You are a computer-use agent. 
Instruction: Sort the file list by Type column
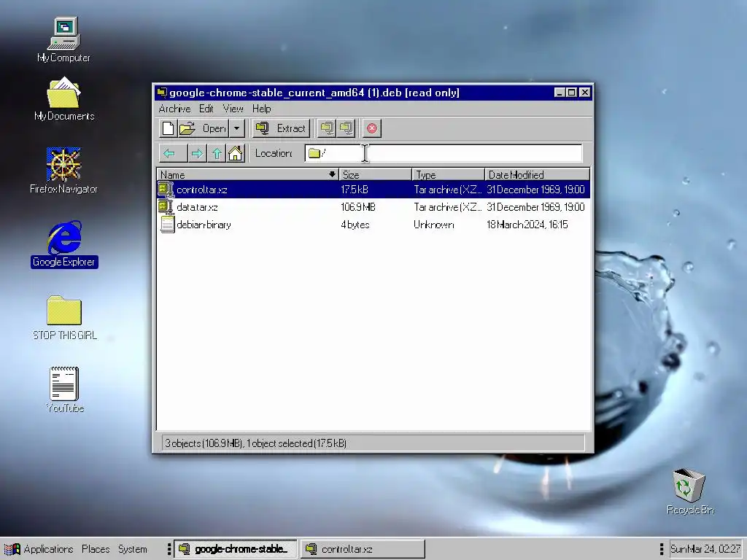[x=449, y=174]
